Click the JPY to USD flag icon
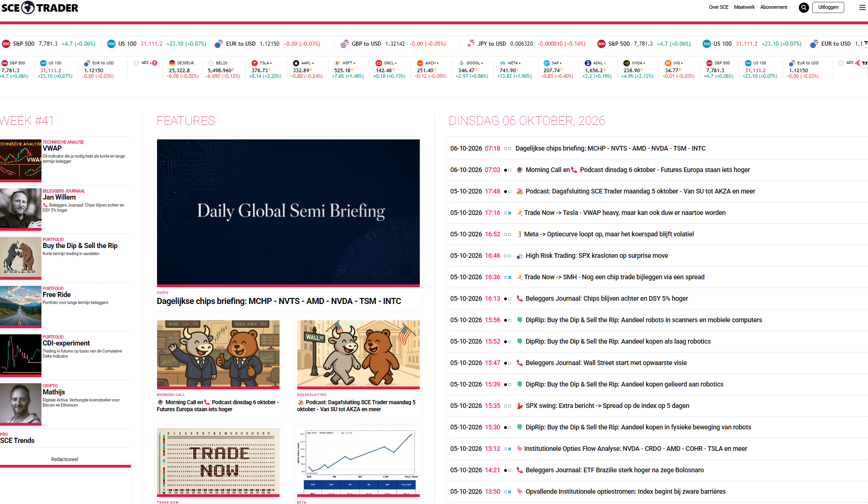The image size is (868, 504). (x=471, y=44)
